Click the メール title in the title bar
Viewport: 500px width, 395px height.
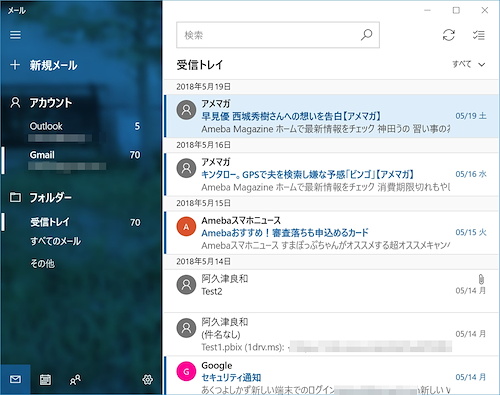[x=17, y=10]
